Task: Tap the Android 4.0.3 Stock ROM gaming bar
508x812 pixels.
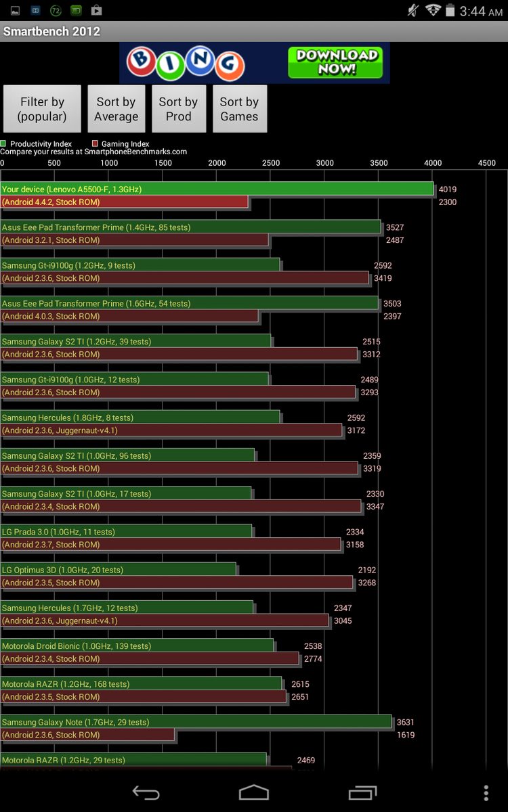Action: click(x=129, y=315)
